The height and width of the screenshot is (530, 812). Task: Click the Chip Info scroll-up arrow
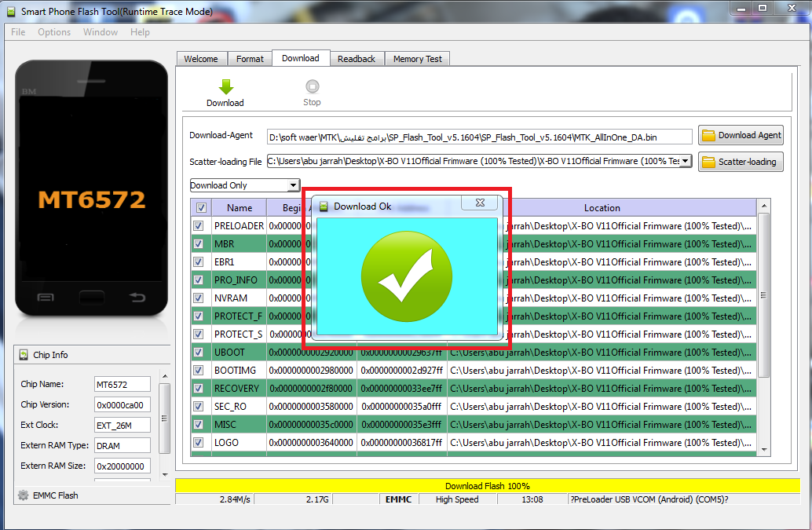coord(165,376)
